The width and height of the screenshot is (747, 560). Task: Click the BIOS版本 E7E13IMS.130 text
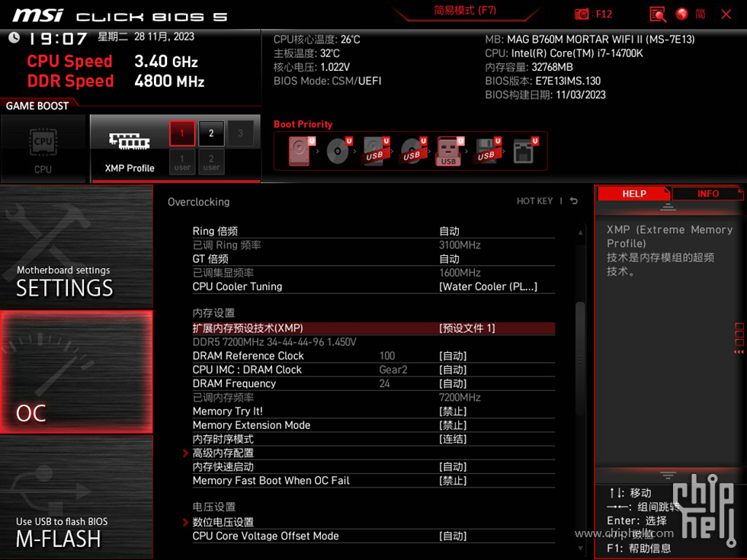[543, 81]
